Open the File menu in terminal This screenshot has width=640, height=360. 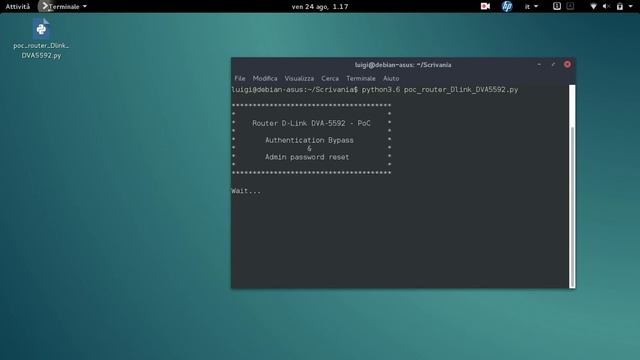pos(240,78)
